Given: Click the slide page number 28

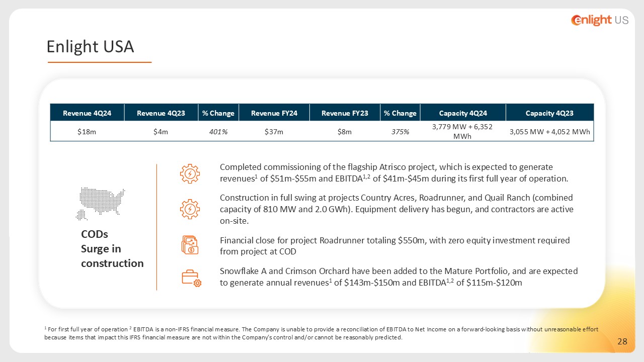Looking at the screenshot, I should pyautogui.click(x=622, y=342).
